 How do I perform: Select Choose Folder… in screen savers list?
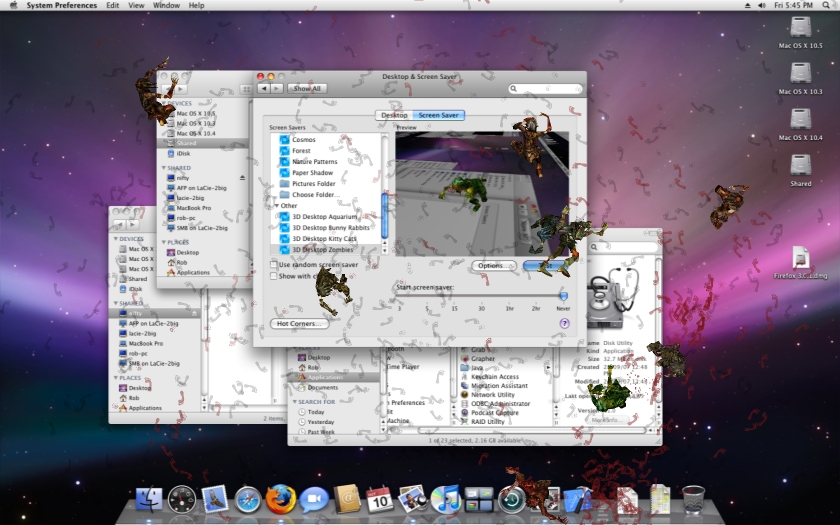pyautogui.click(x=316, y=194)
